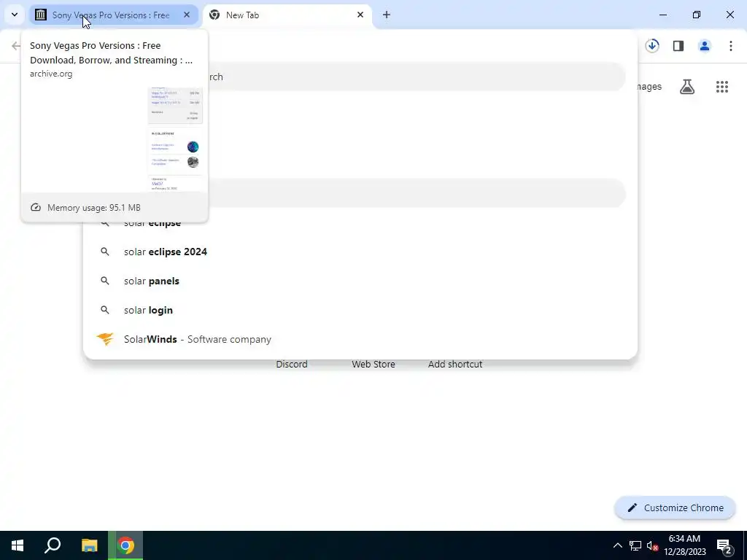Image resolution: width=747 pixels, height=560 pixels.
Task: Open the tab search dropdown arrow
Action: point(15,15)
